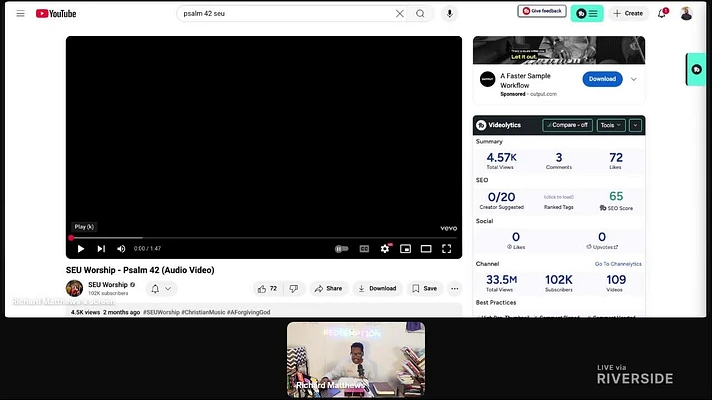Toggle closed captions
This screenshot has width=712, height=400.
click(x=364, y=249)
